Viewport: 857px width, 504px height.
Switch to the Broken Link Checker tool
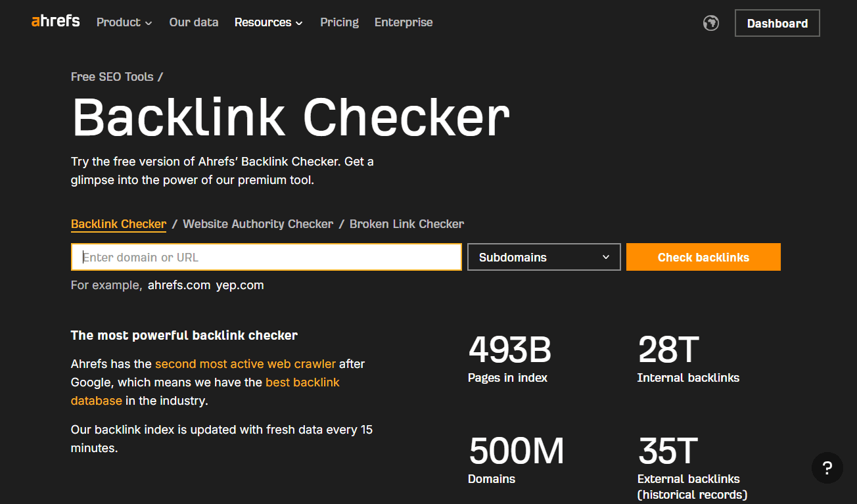406,223
